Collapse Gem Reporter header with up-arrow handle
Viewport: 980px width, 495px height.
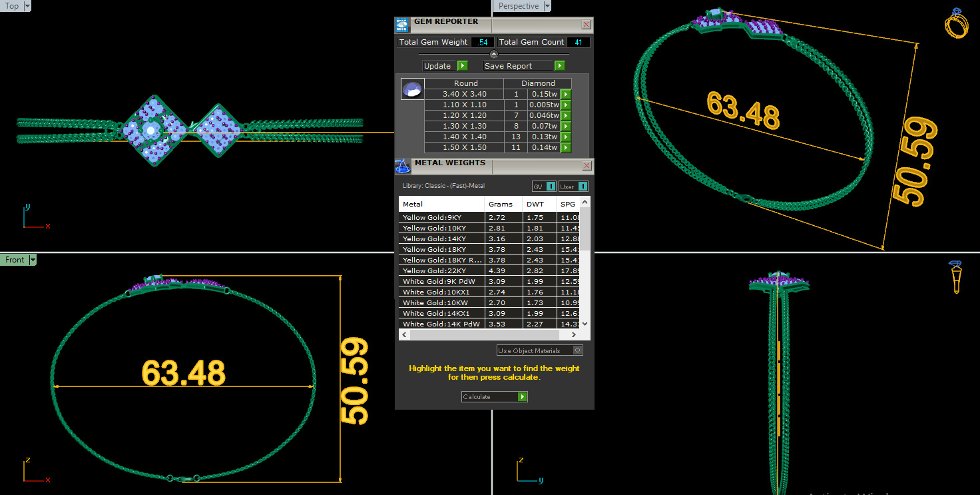coord(493,54)
